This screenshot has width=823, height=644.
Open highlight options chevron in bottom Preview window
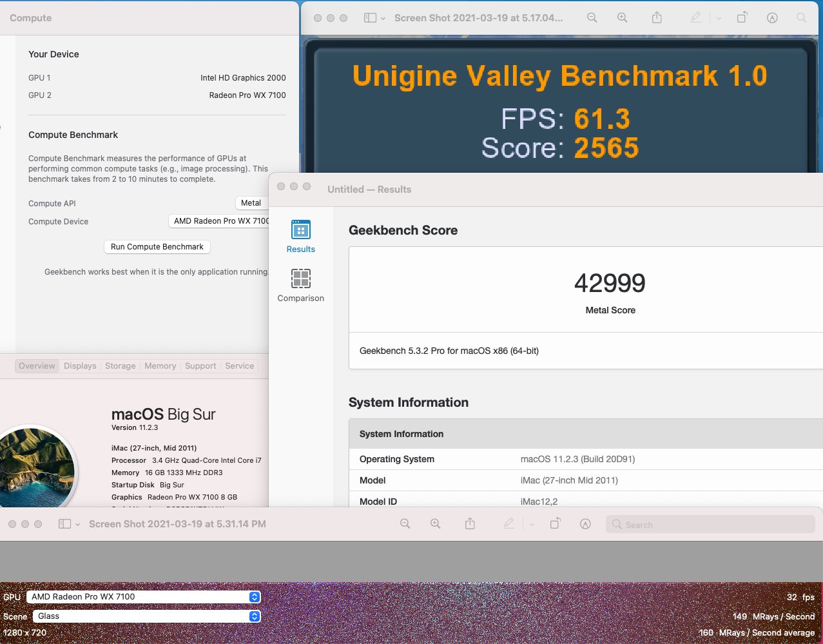pos(532,525)
